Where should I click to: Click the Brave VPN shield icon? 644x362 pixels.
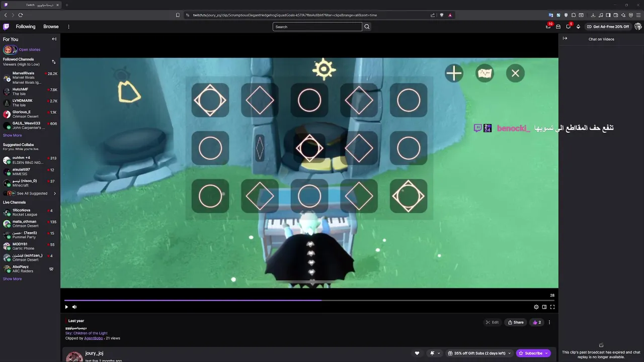tap(631, 15)
